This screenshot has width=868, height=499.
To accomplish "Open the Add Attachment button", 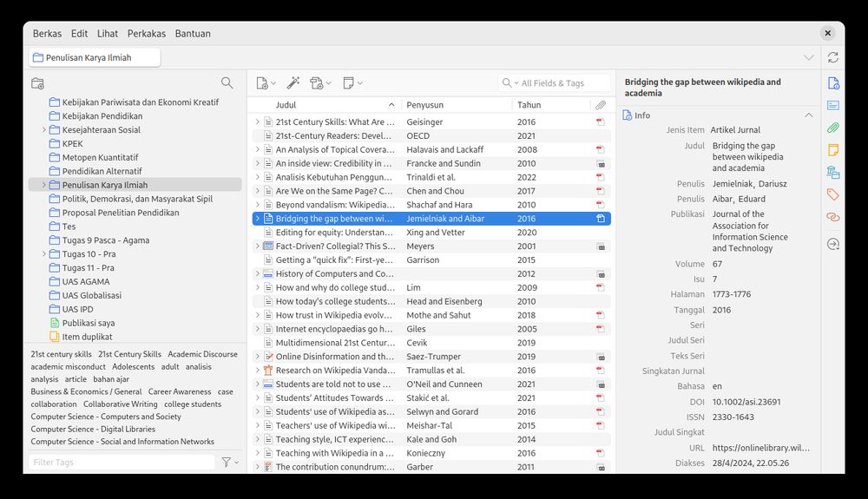I will [320, 83].
